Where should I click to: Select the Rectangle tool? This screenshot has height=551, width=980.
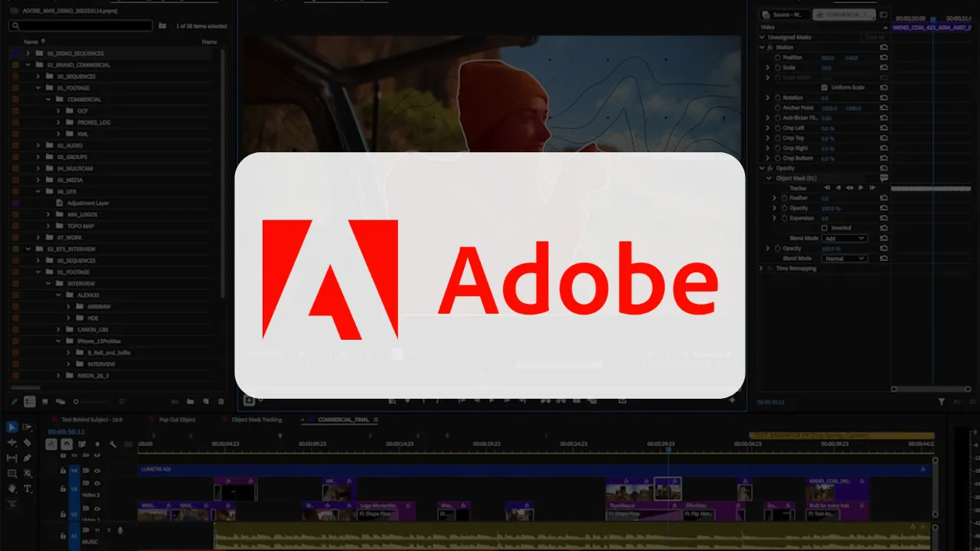tap(11, 473)
